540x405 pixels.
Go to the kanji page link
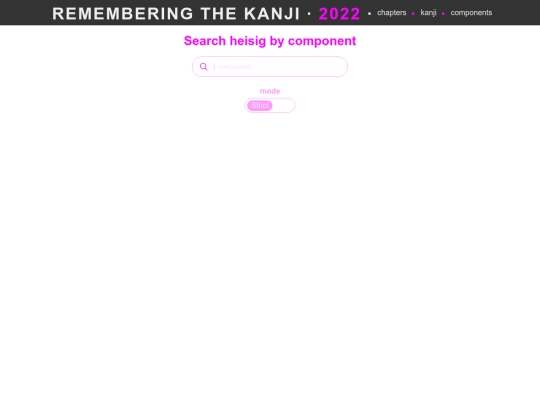pos(428,13)
